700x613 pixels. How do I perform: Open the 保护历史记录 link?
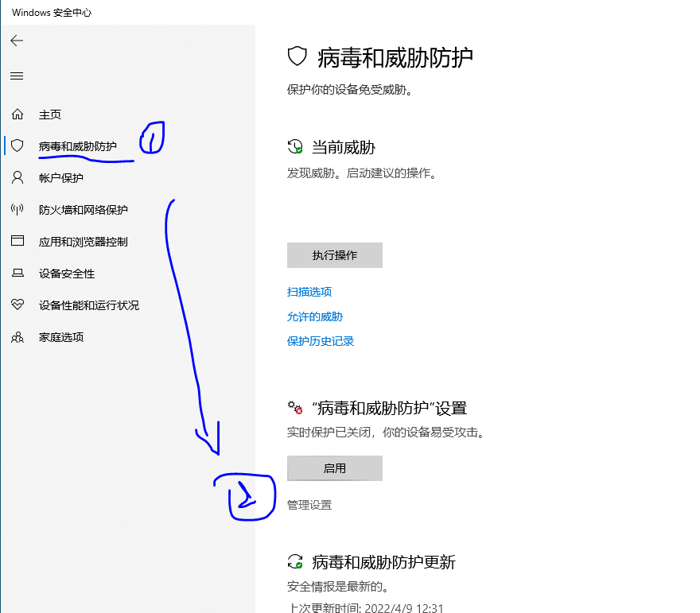pos(321,341)
